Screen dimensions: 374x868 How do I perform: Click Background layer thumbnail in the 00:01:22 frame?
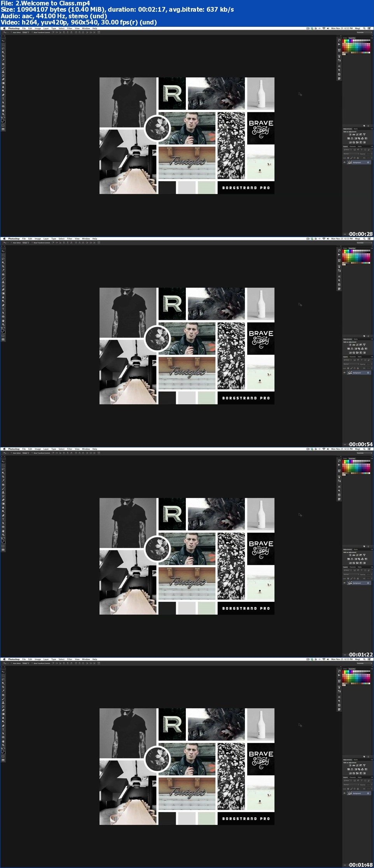(x=350, y=583)
